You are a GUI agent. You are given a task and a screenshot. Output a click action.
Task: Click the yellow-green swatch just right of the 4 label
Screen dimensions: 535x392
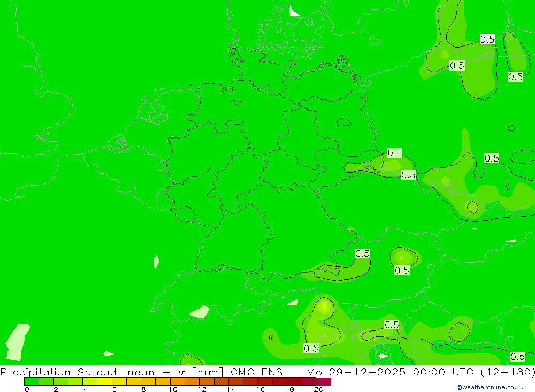[90, 381]
